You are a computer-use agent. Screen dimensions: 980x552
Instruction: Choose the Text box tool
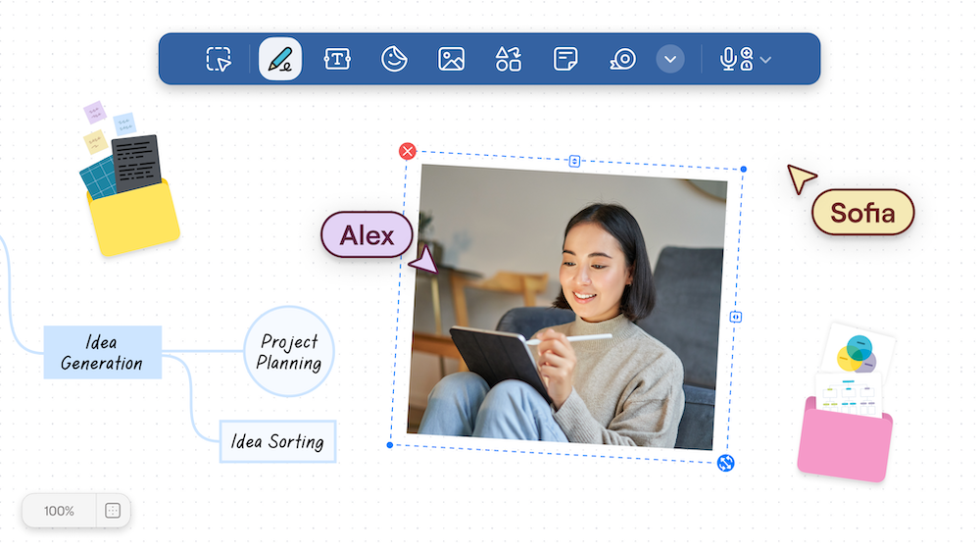[337, 59]
